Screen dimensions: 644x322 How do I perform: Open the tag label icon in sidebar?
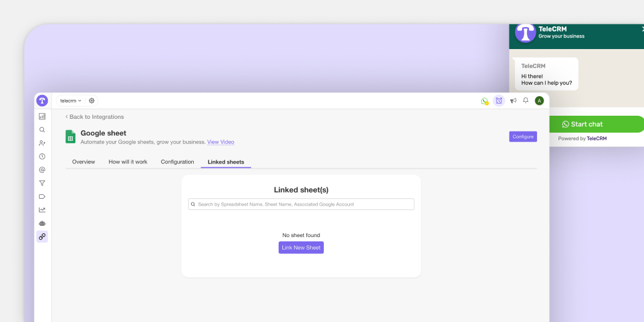(42, 196)
